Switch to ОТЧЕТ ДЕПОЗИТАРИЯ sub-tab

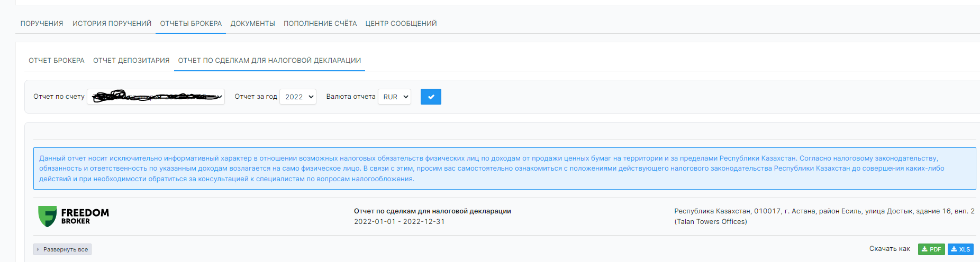pos(131,61)
